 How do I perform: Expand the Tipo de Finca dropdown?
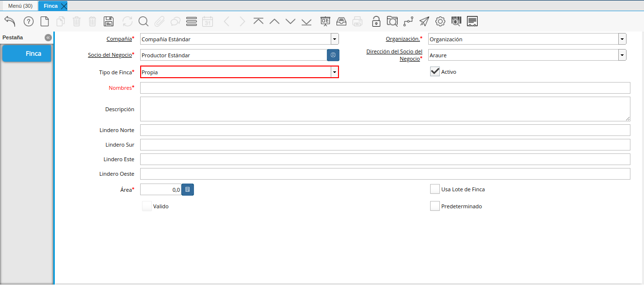point(334,72)
